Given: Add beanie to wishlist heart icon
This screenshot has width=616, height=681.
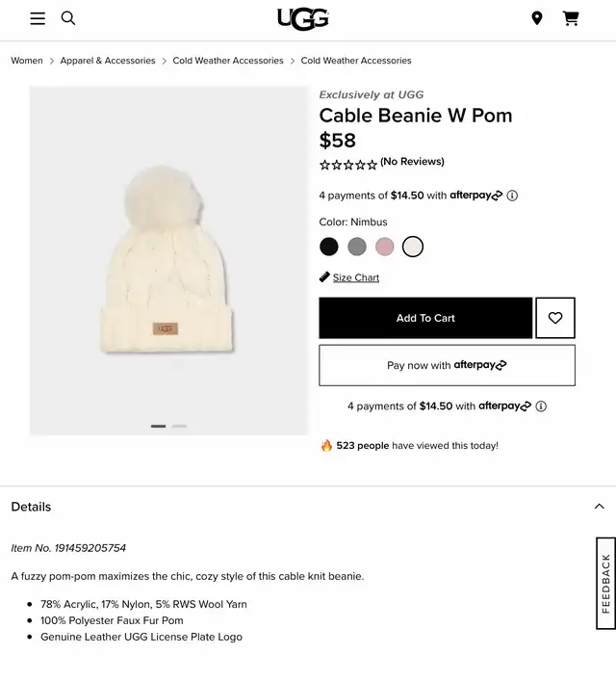Looking at the screenshot, I should click(x=555, y=318).
